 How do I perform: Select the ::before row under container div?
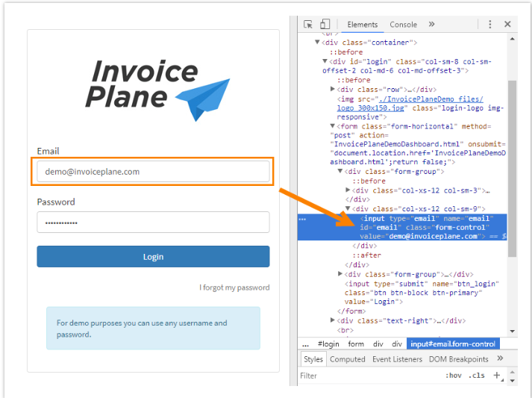coord(346,52)
